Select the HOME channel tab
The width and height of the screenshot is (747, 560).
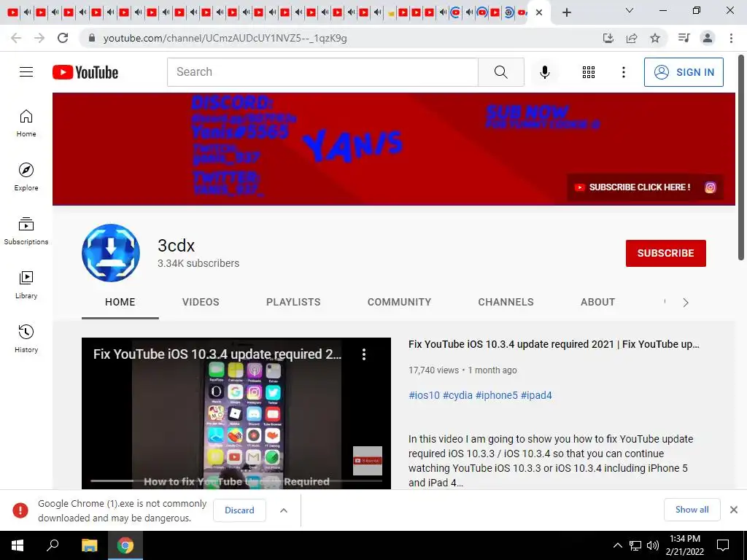(120, 303)
